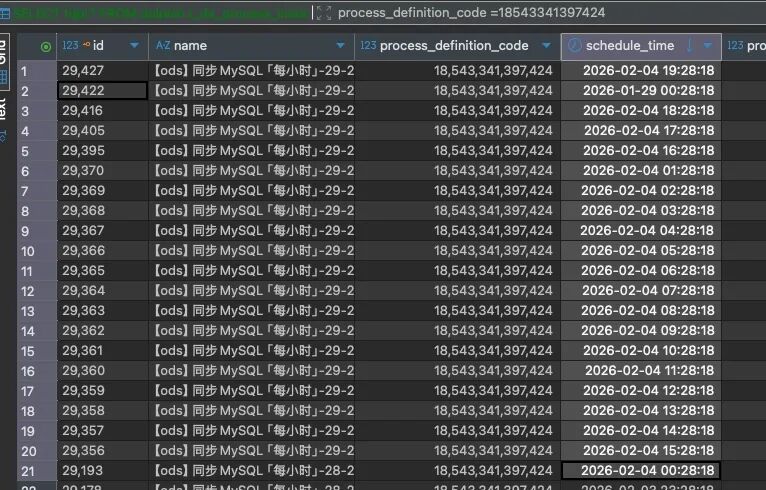
Task: Click the blurred SQL query text at top
Action: click(161, 13)
